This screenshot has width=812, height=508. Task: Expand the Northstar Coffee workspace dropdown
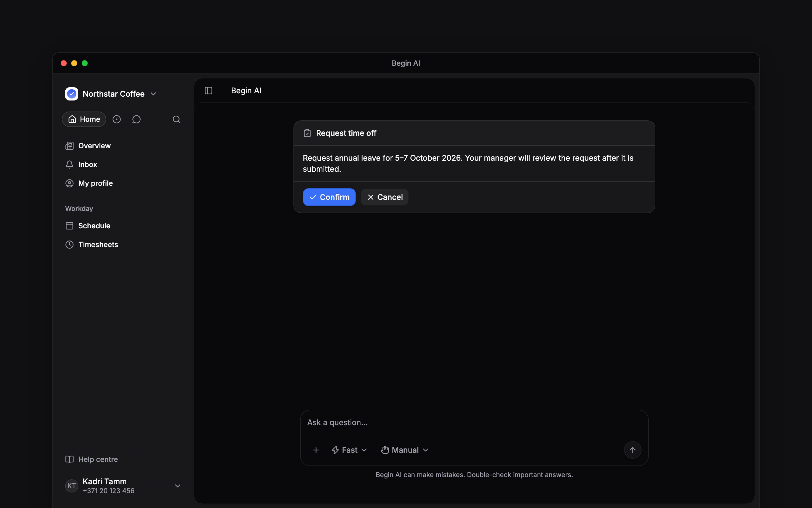[x=153, y=94]
